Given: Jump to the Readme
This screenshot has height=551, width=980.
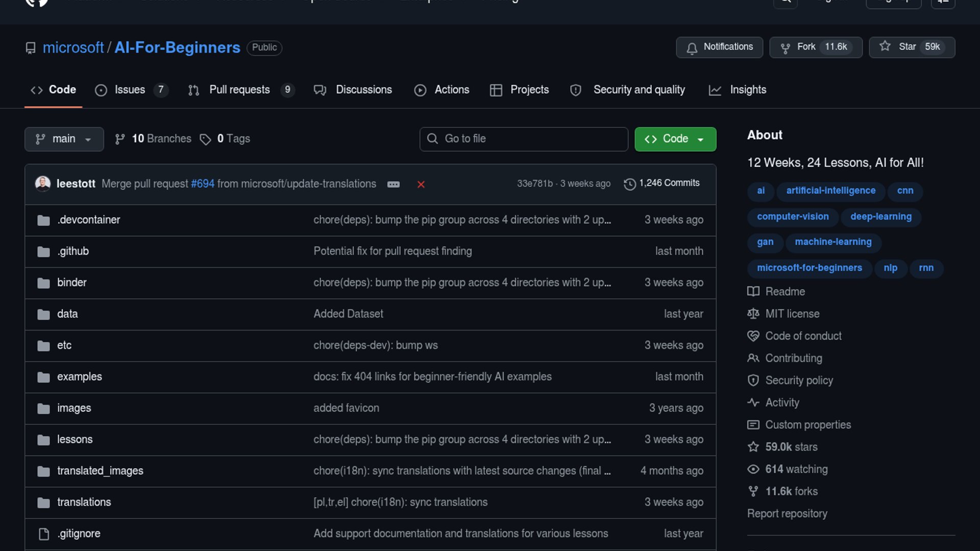Looking at the screenshot, I should click(x=776, y=292).
